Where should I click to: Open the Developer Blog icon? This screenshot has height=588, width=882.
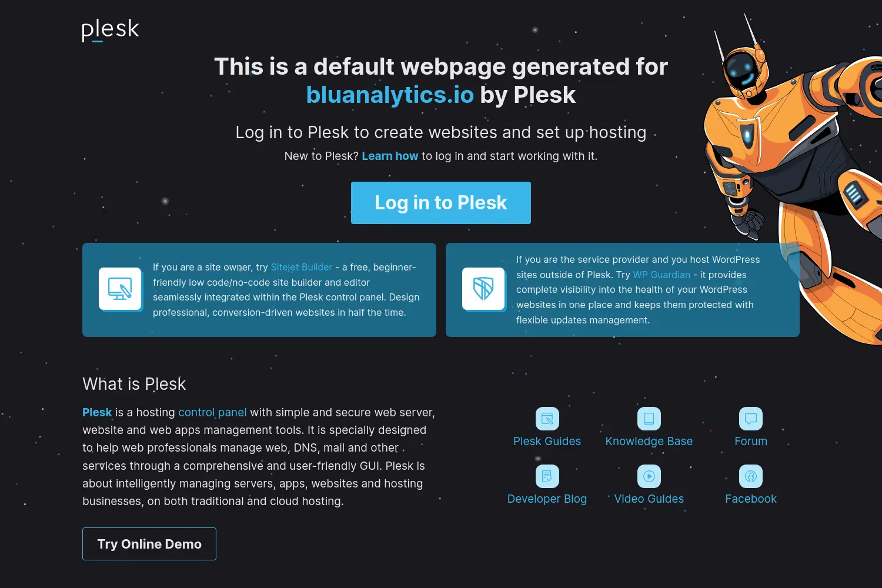[547, 476]
